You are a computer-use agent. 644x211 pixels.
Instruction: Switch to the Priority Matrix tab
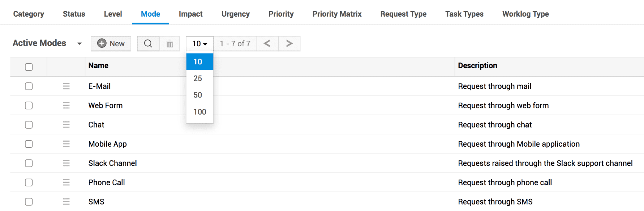(x=337, y=14)
